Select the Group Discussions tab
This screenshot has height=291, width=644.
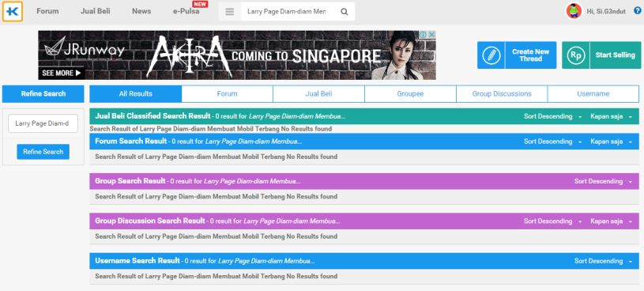click(x=502, y=94)
